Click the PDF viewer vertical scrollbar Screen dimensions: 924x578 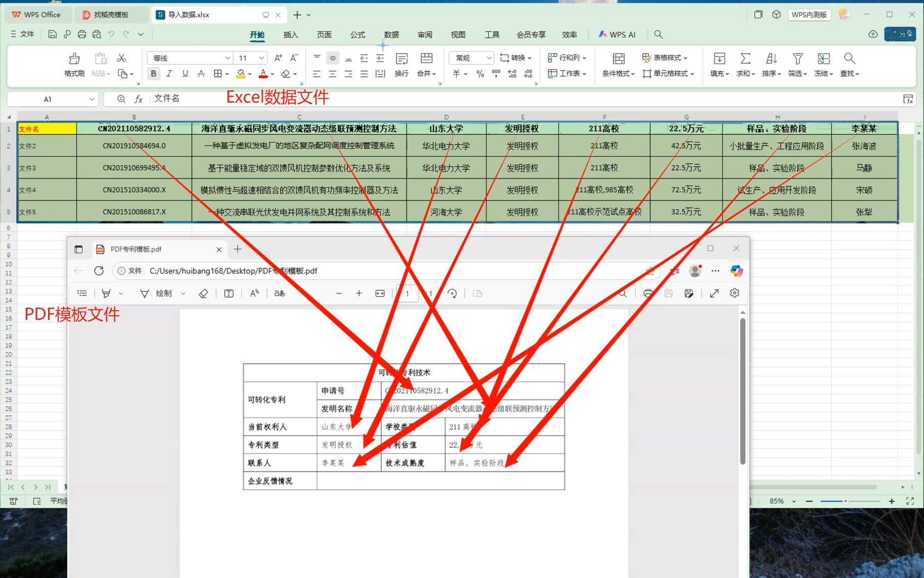coord(743,391)
